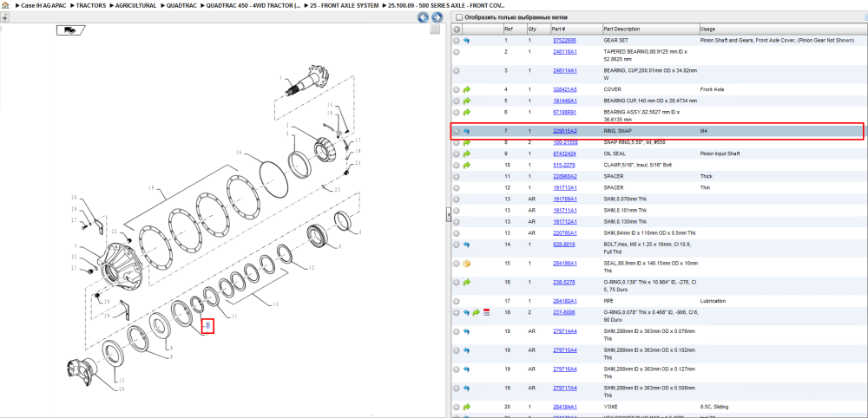Select the circle for BEARING, CUP,200.01mm row
868x418 pixels.
coord(457,71)
